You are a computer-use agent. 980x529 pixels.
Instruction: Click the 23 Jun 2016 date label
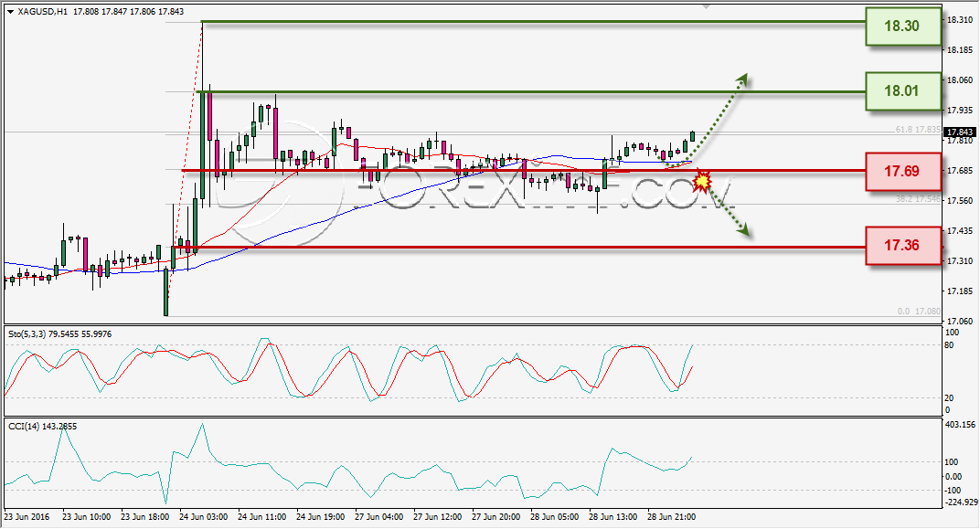click(27, 517)
